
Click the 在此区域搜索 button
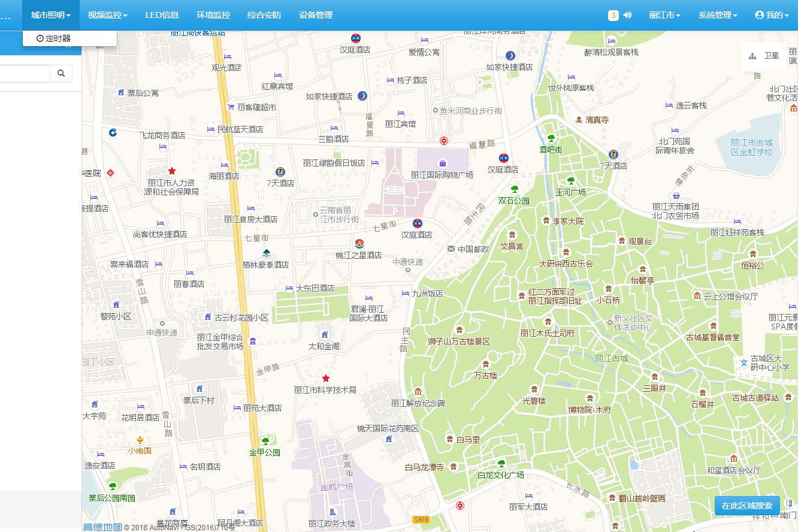point(747,506)
